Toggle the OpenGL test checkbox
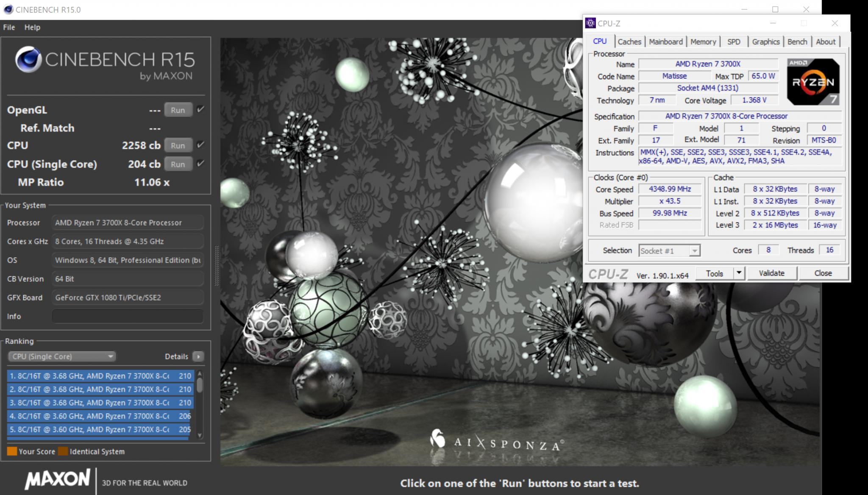 (201, 109)
